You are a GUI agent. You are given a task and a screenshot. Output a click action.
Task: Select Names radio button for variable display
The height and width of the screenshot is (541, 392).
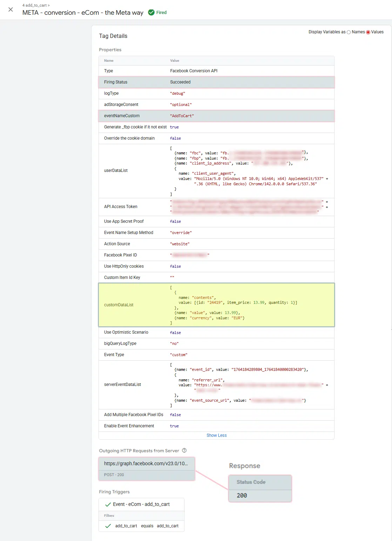(x=349, y=32)
